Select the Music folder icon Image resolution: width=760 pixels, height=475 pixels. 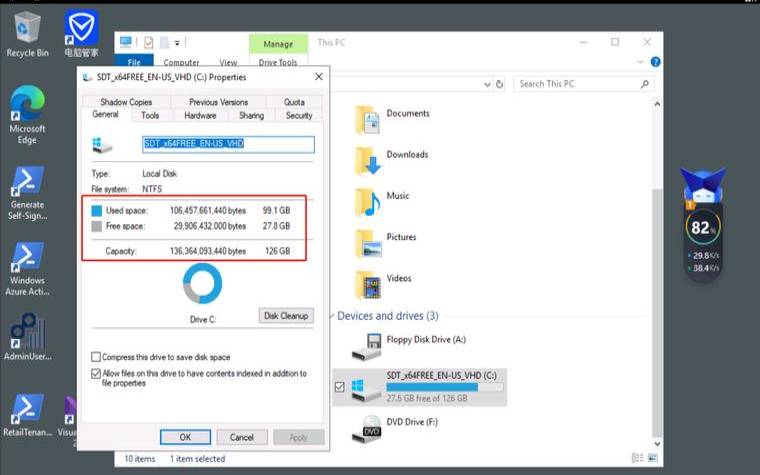point(368,202)
